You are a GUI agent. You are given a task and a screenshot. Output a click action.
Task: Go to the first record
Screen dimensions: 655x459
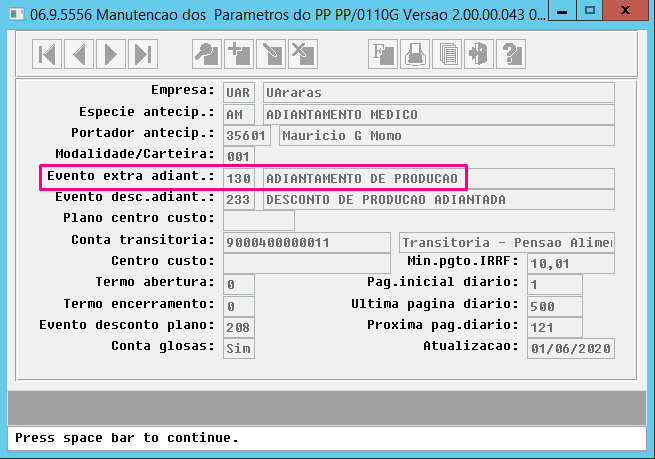[x=47, y=54]
